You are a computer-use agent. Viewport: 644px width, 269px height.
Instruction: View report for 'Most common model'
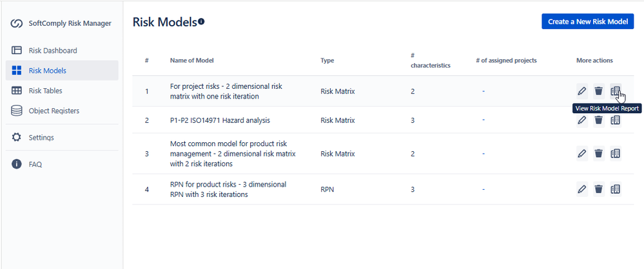point(616,153)
